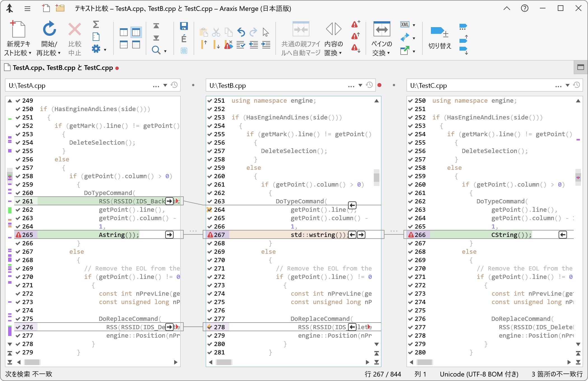Toggle the checkmark on TestA.cpp line 255
The width and height of the screenshot is (588, 381).
(18, 151)
